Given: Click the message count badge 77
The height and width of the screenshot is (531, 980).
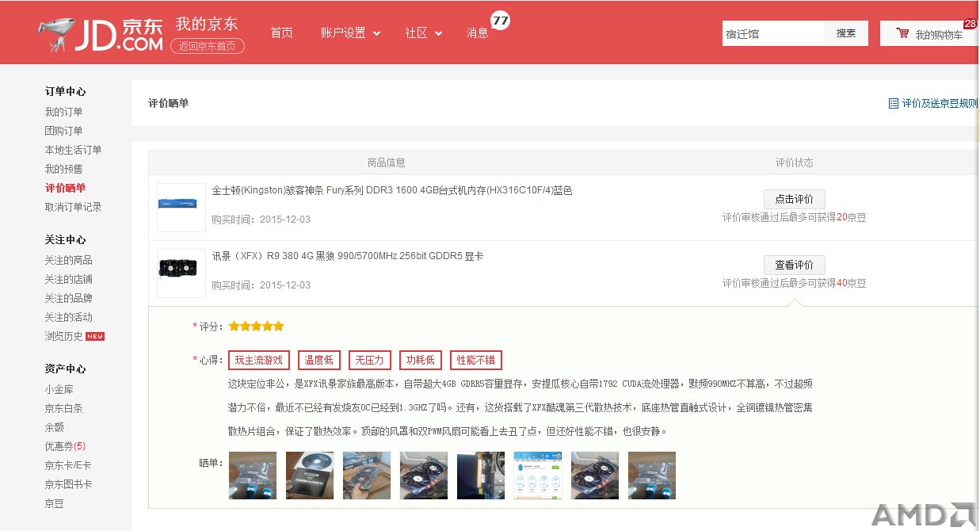Looking at the screenshot, I should point(500,21).
